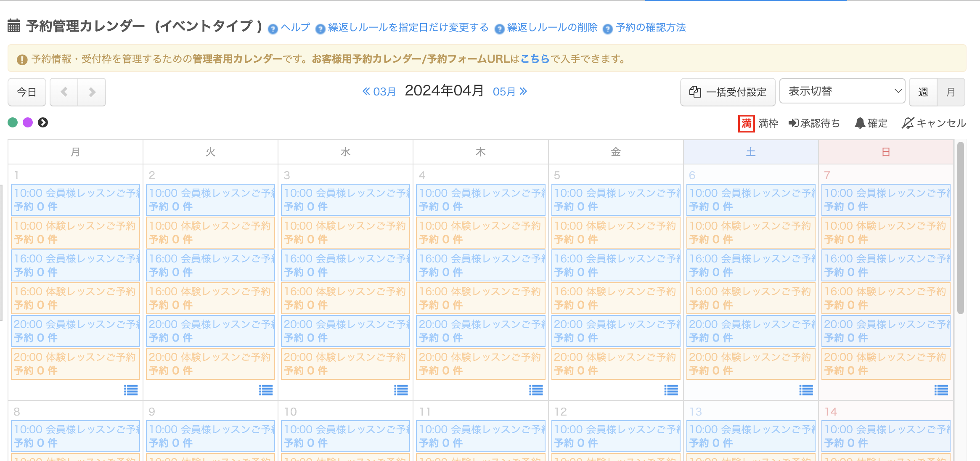This screenshot has width=980, height=461.
Task: Click the 一括受付設定 button
Action: (728, 92)
